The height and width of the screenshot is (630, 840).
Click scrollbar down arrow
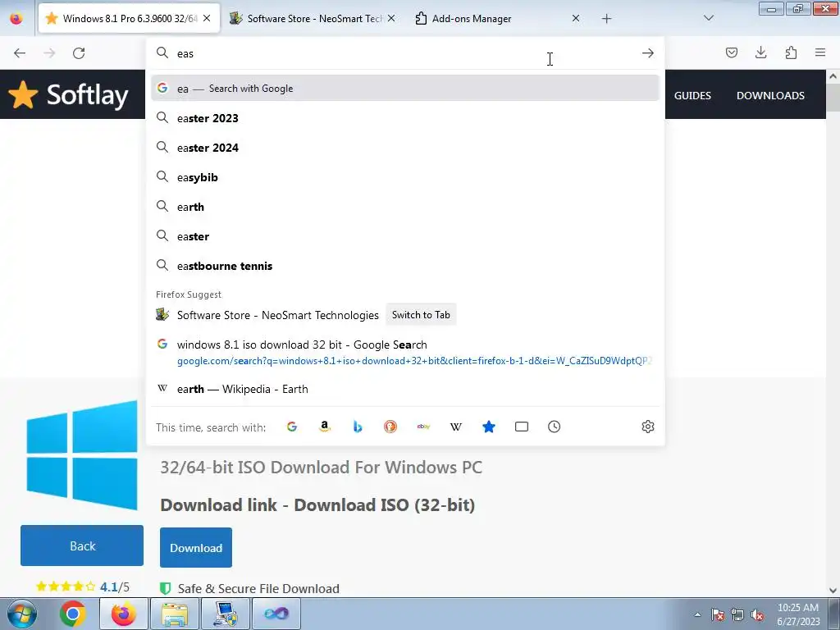833,591
